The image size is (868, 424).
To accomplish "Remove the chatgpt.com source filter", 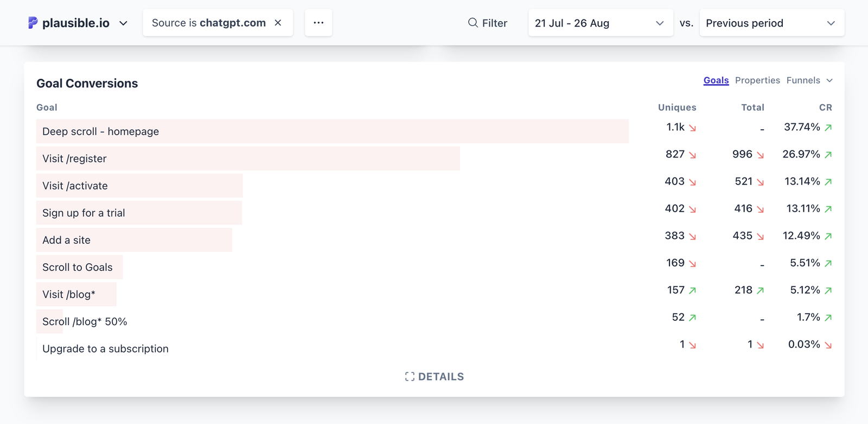I will (x=278, y=23).
